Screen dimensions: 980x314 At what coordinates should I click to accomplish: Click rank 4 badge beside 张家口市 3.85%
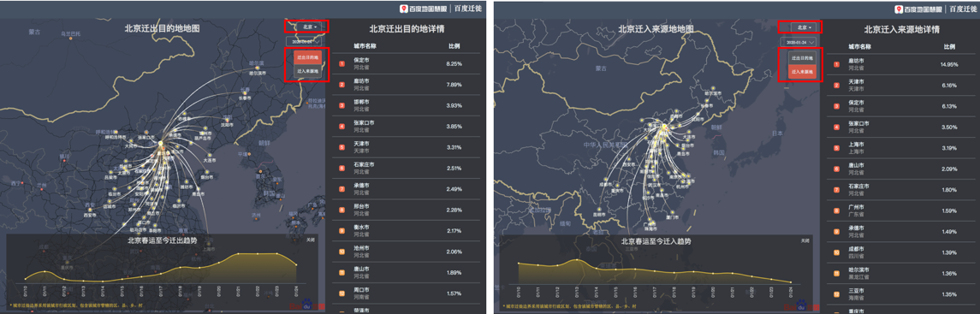click(342, 126)
